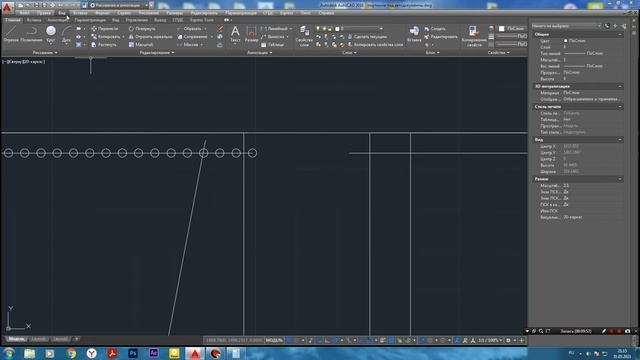Expand the Properties (Свойства) ribbon panel
Image resolution: width=640 pixels, height=360 pixels.
pos(498,53)
